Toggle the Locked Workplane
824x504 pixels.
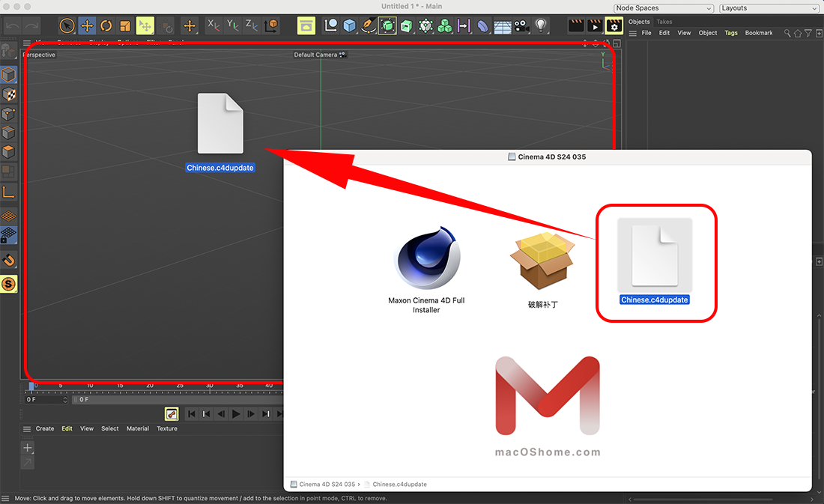[8, 235]
